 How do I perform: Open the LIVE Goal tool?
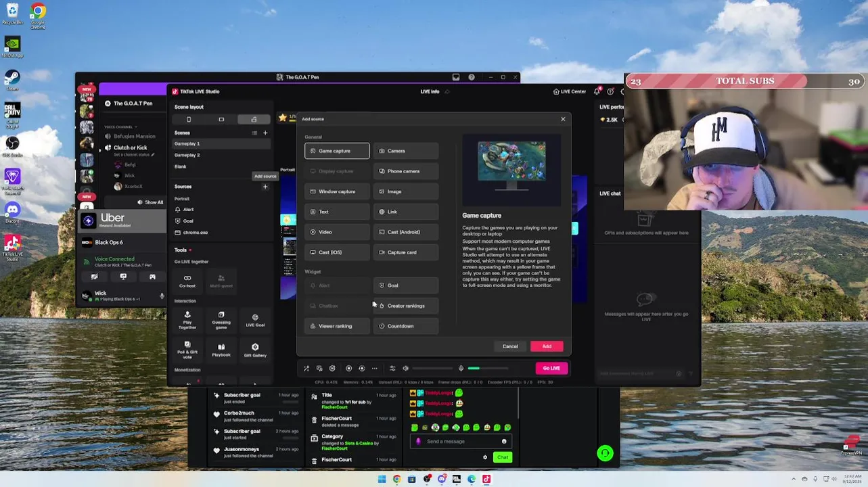click(x=255, y=320)
